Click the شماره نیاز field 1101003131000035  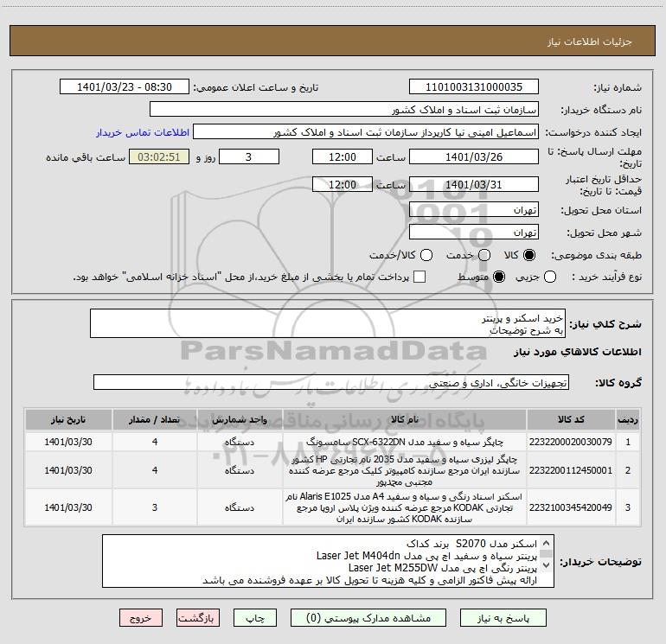[474, 87]
